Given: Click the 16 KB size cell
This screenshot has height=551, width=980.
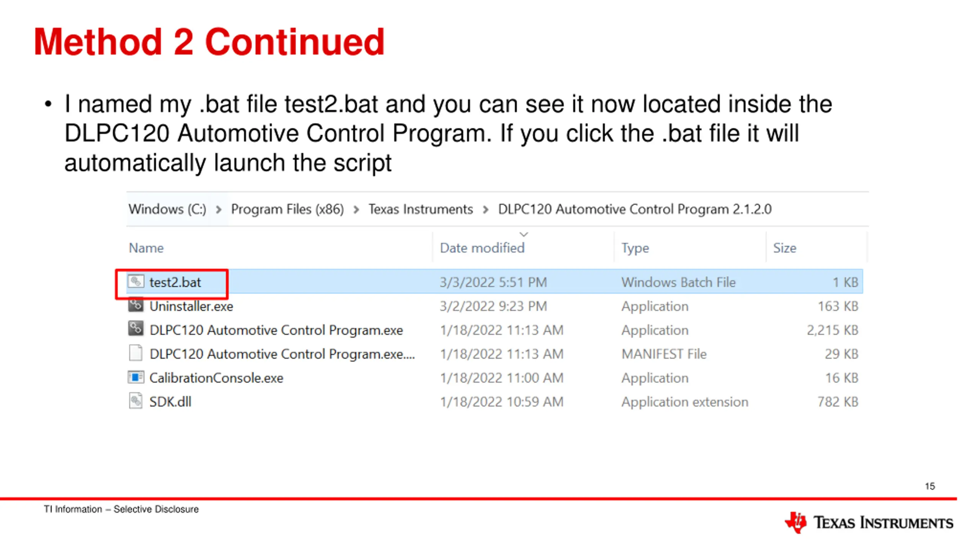Looking at the screenshot, I should (x=841, y=378).
